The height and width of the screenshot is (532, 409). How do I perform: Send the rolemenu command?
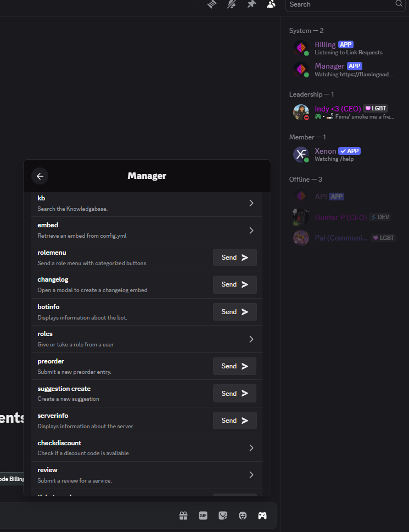pos(234,257)
